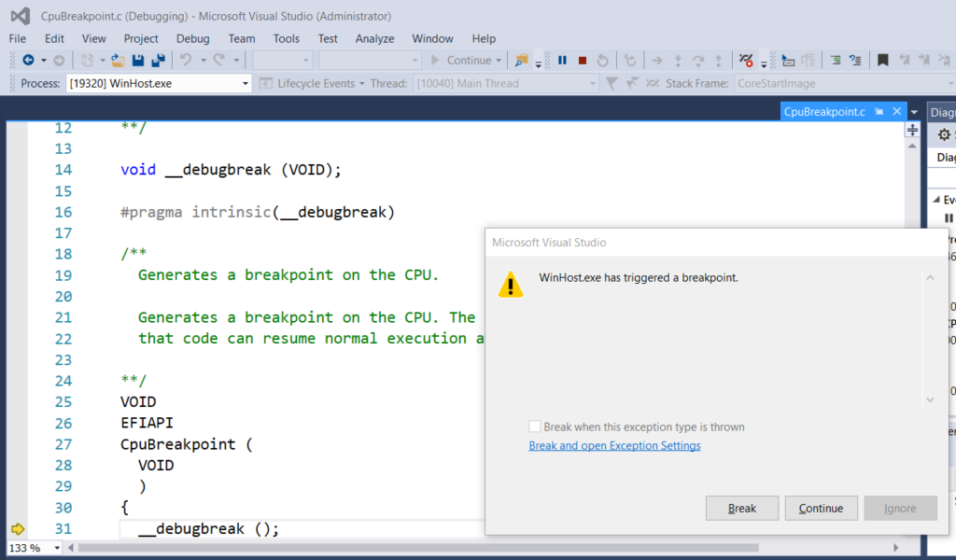956x560 pixels.
Task: Click the Step Out icon
Action: pos(719,60)
